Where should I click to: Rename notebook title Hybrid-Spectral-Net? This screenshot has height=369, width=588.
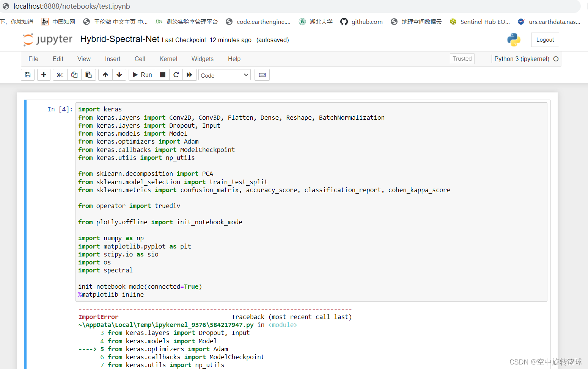(x=120, y=39)
